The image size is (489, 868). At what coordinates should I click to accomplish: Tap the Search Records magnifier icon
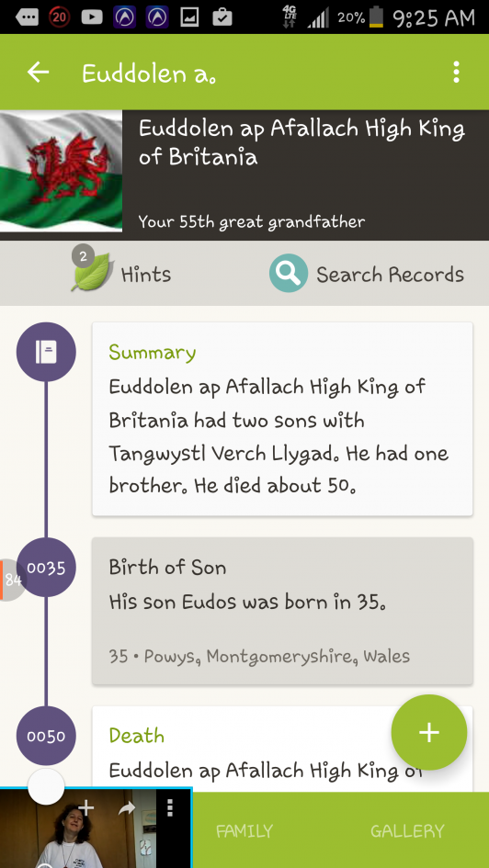[x=289, y=273]
